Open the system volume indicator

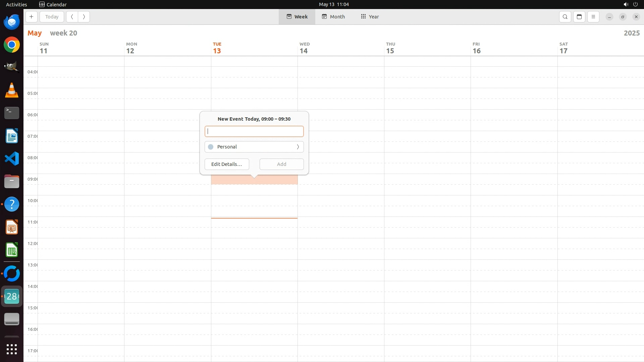pos(626,4)
